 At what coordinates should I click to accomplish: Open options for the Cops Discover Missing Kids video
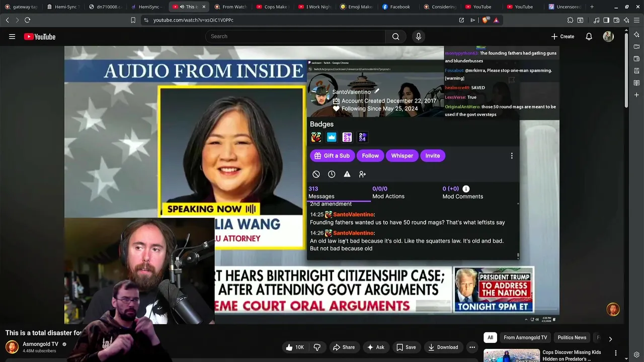[x=615, y=353]
